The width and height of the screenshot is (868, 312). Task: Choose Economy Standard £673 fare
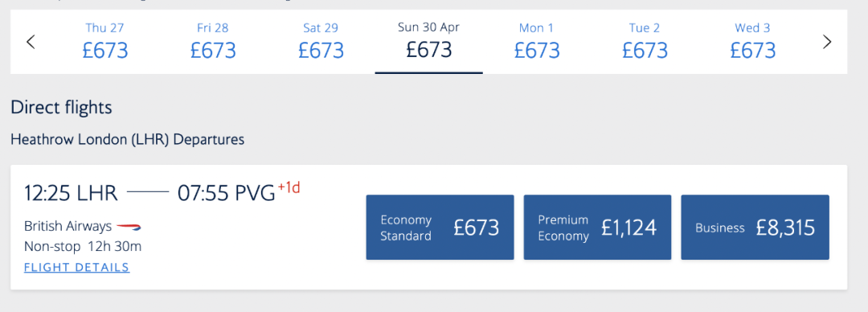point(440,228)
